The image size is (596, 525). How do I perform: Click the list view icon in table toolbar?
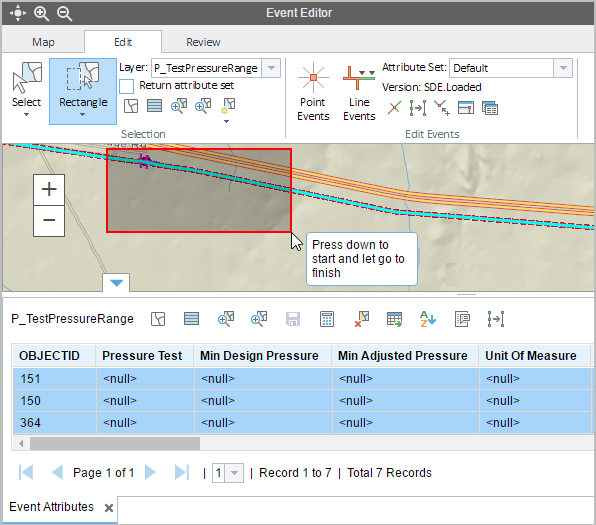192,319
